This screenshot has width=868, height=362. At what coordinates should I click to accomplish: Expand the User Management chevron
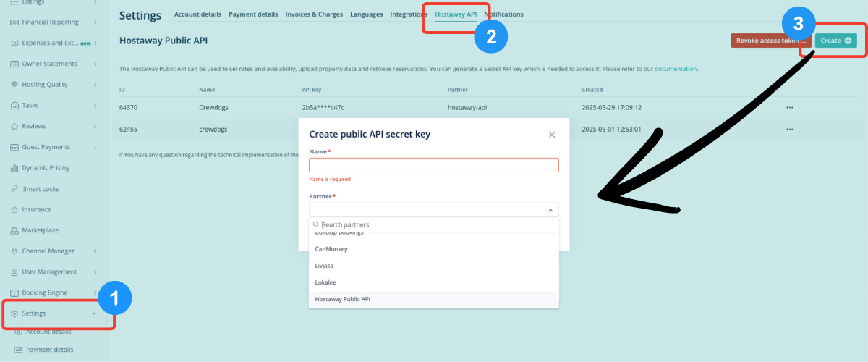(x=95, y=271)
